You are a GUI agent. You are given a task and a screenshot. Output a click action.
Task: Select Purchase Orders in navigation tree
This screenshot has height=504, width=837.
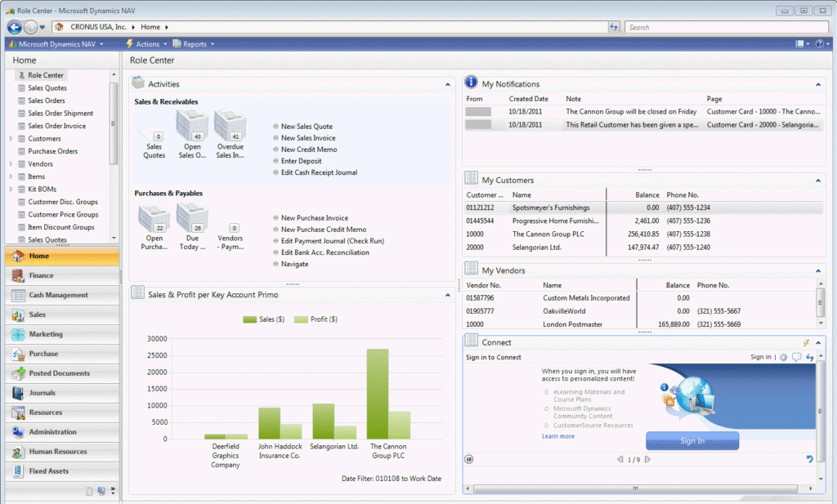52,151
